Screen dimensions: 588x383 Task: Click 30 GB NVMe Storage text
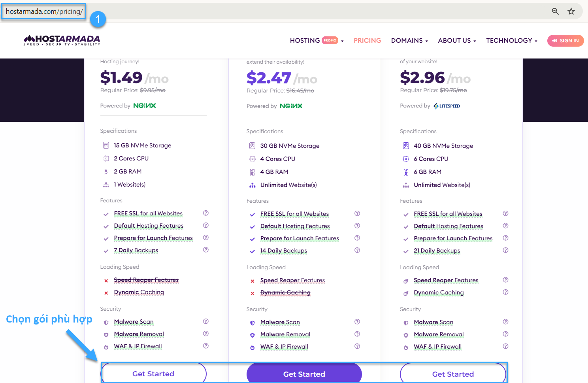pos(290,146)
